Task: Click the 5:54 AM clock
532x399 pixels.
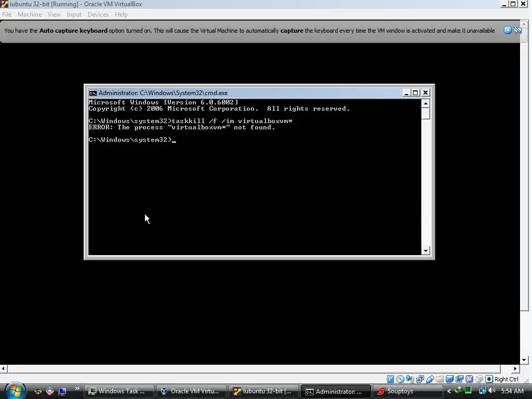Action: tap(512, 391)
